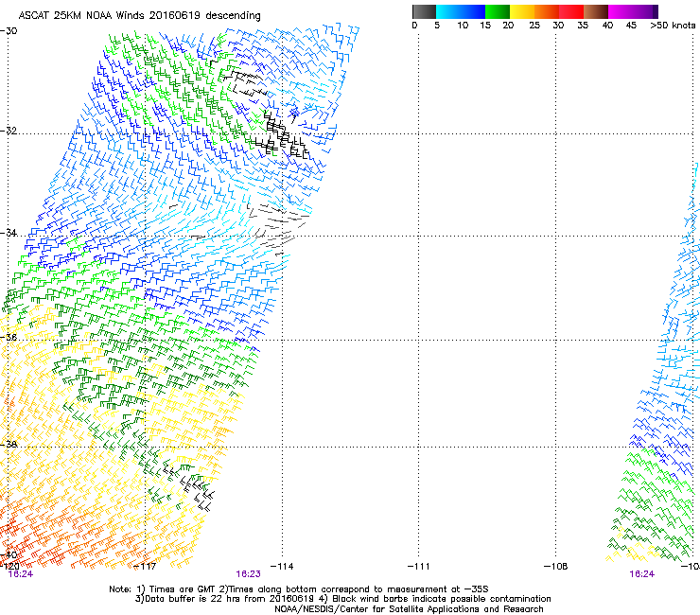The width and height of the screenshot is (700, 615).
Task: Click the '-34' latitude axis label
Action: coord(9,233)
